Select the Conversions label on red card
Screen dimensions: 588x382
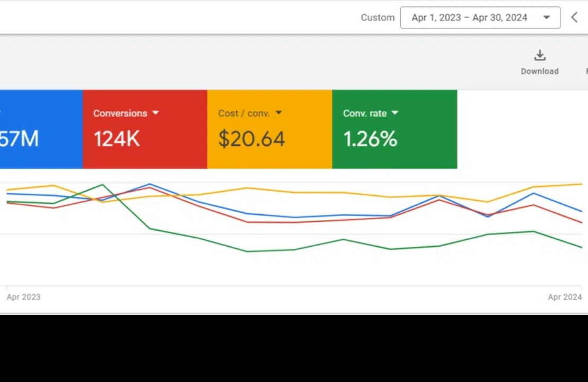(120, 113)
